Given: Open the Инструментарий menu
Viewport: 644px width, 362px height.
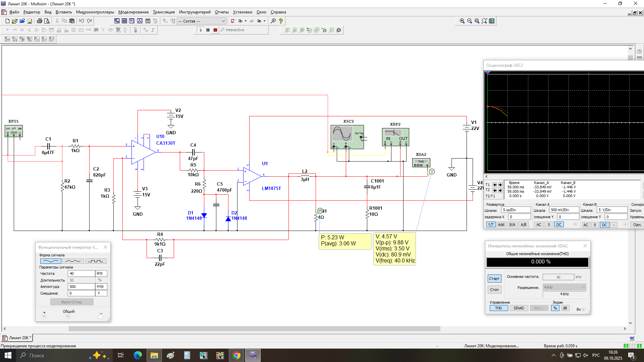Looking at the screenshot, I should coord(195,12).
